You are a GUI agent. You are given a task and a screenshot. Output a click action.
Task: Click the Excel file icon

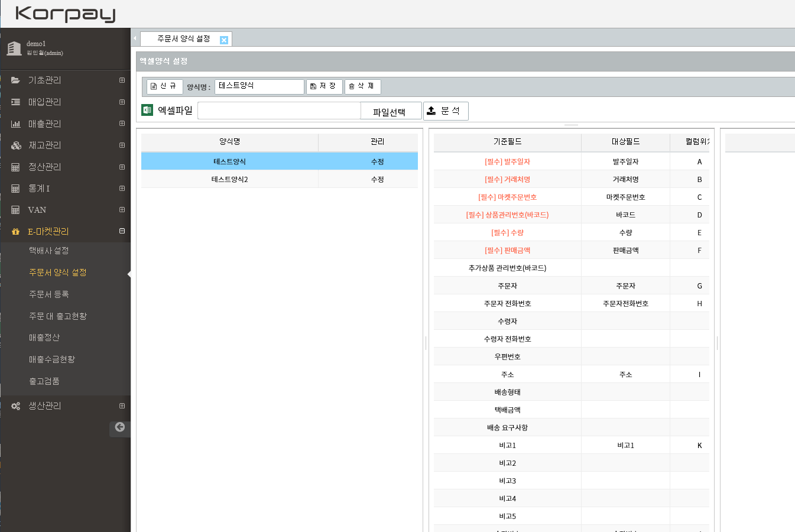click(x=147, y=110)
